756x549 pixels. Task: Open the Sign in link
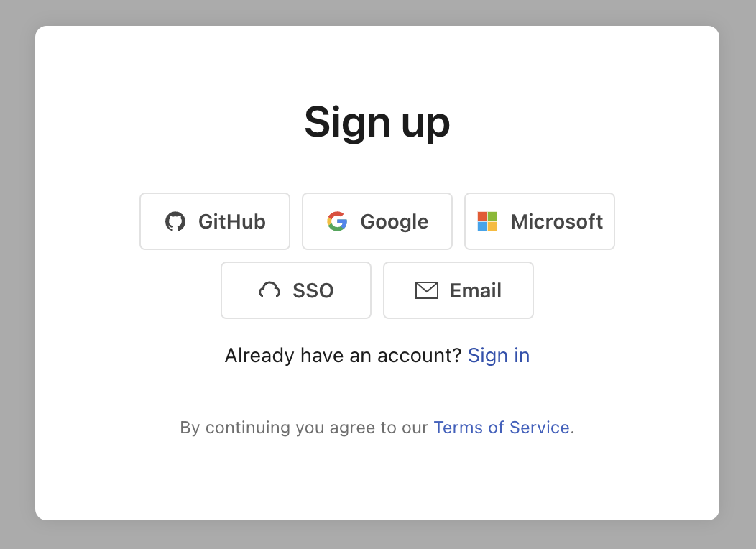click(498, 355)
